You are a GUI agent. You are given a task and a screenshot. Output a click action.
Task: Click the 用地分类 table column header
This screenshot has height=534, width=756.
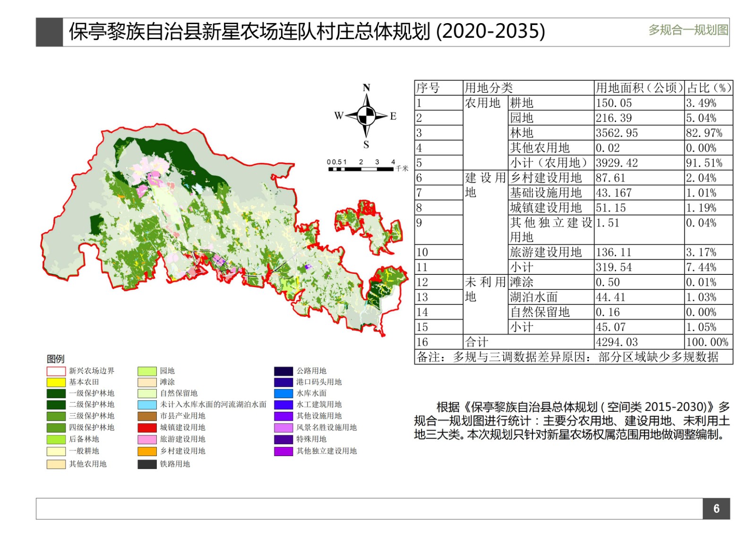(x=488, y=88)
